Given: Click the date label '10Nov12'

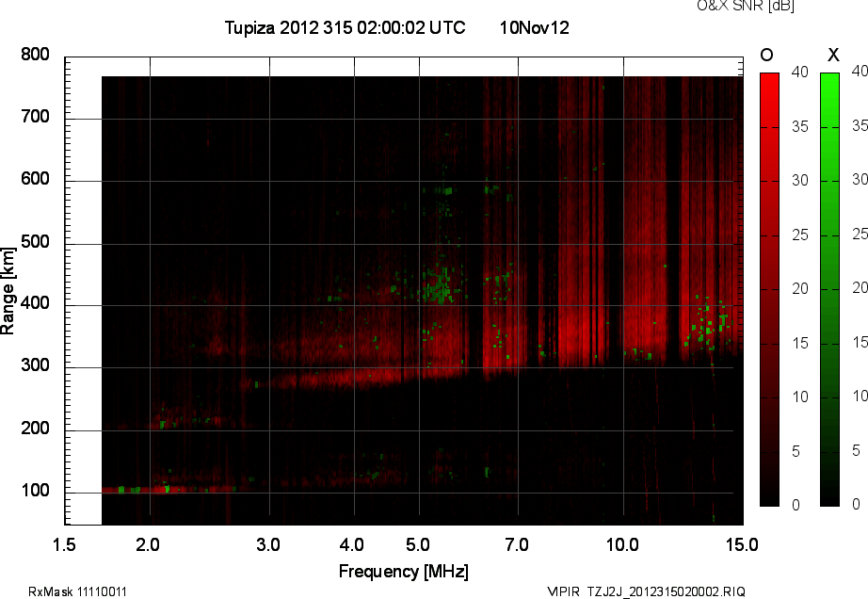Looking at the screenshot, I should click(x=534, y=27).
